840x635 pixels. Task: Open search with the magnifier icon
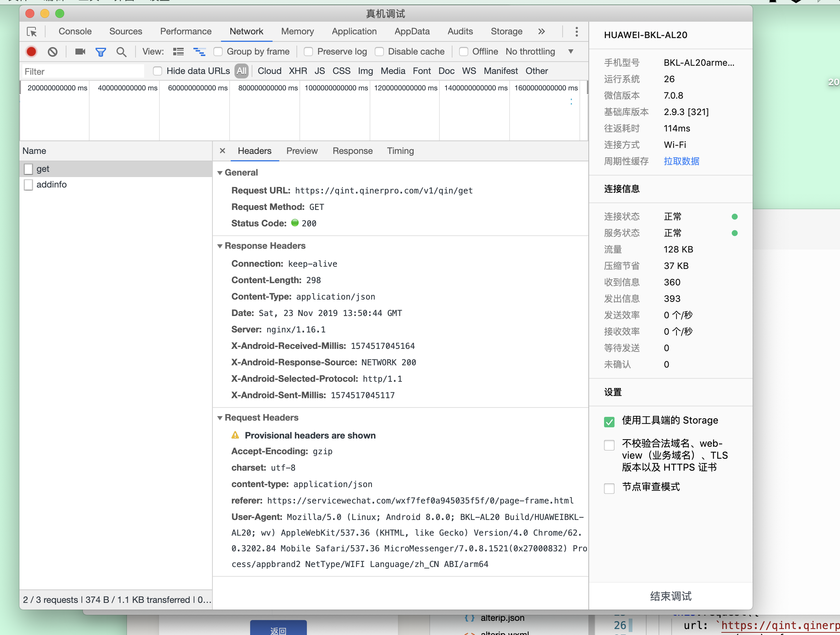121,52
